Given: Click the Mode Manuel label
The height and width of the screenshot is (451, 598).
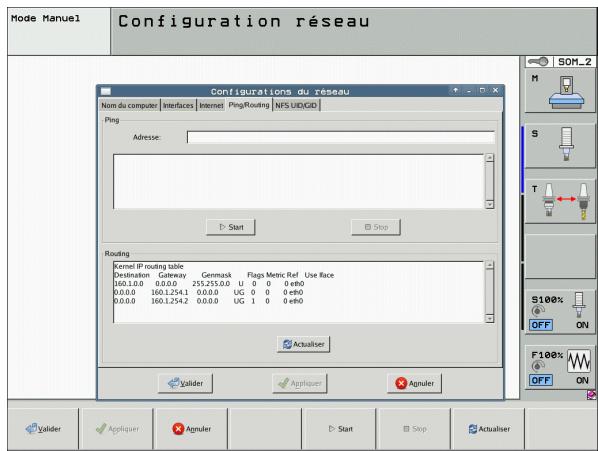Looking at the screenshot, I should [x=45, y=18].
